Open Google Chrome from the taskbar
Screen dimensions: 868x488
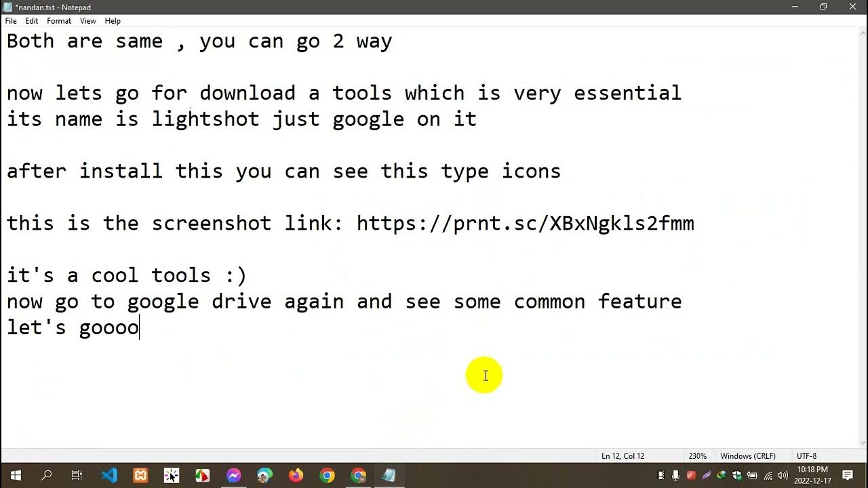coord(327,476)
